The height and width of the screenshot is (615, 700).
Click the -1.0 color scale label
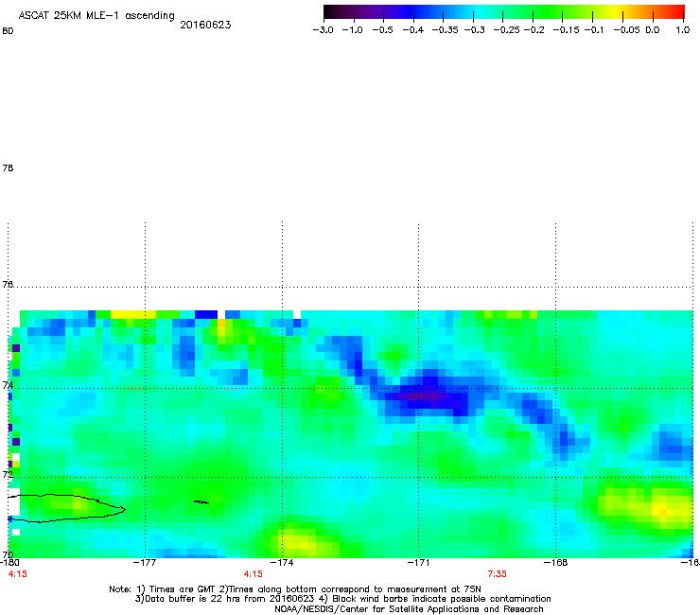click(352, 30)
